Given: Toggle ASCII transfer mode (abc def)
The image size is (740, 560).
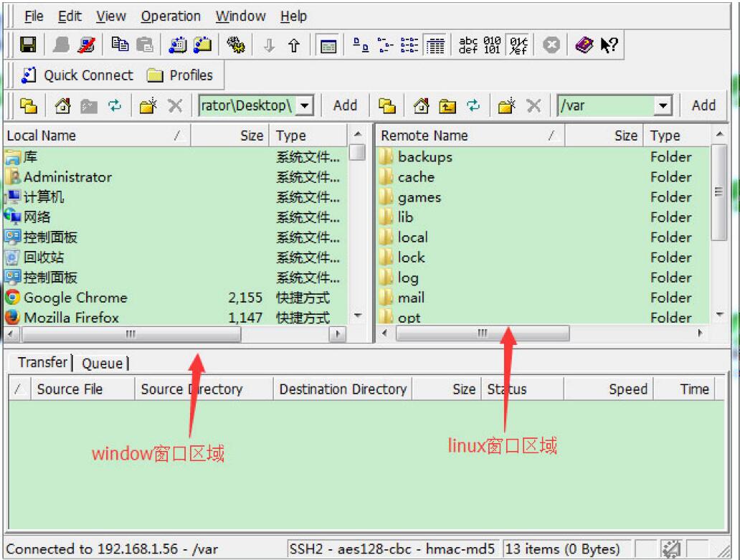Looking at the screenshot, I should [468, 45].
